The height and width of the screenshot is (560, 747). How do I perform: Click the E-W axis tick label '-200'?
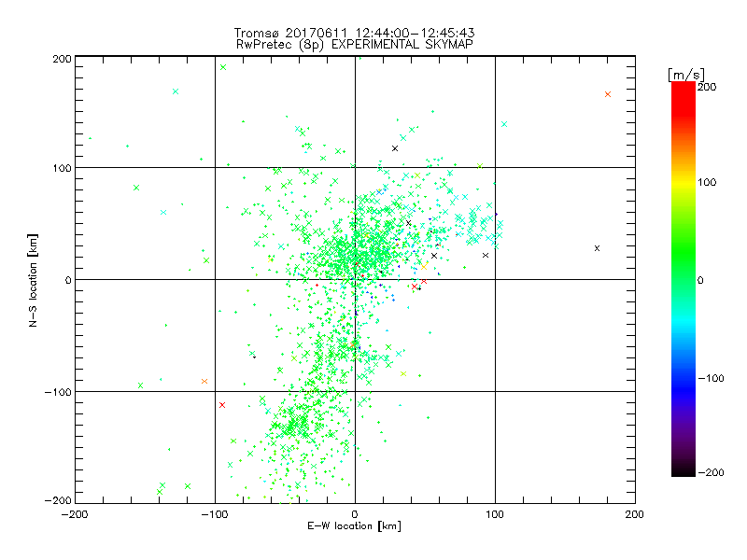tap(75, 514)
